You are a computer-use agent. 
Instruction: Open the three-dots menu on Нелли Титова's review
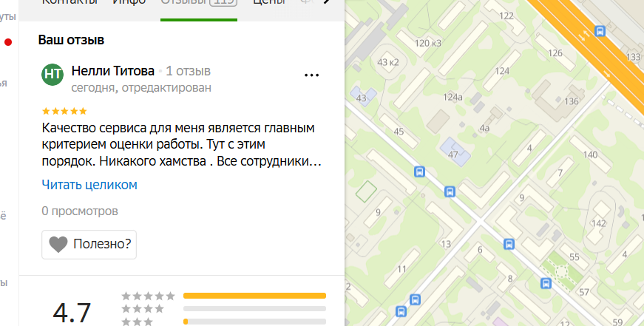coord(311,75)
